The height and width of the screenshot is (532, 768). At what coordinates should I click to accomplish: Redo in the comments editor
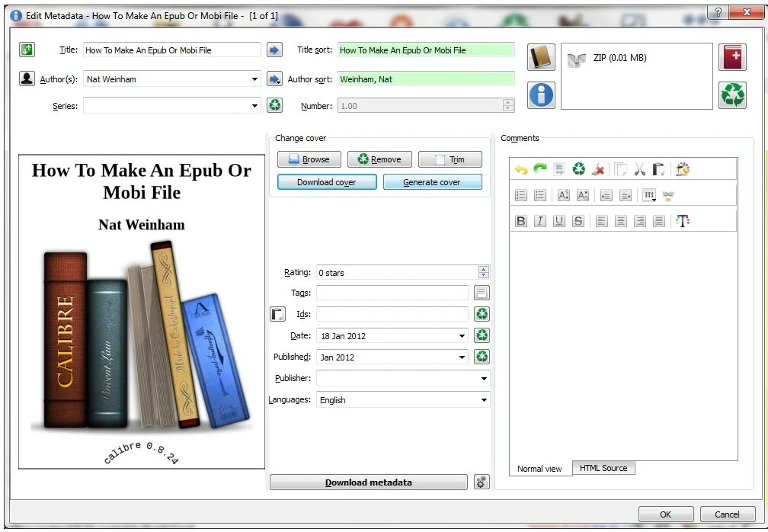(x=539, y=169)
